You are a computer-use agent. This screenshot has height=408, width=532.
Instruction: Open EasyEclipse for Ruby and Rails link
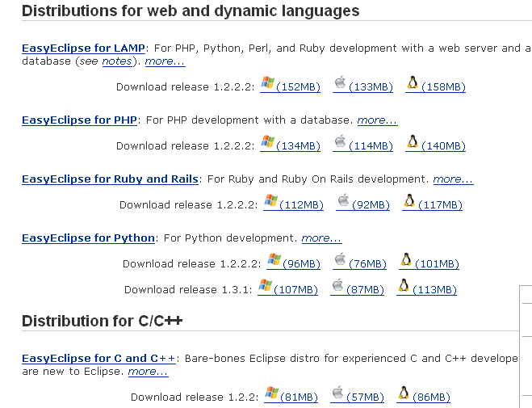[x=110, y=179]
